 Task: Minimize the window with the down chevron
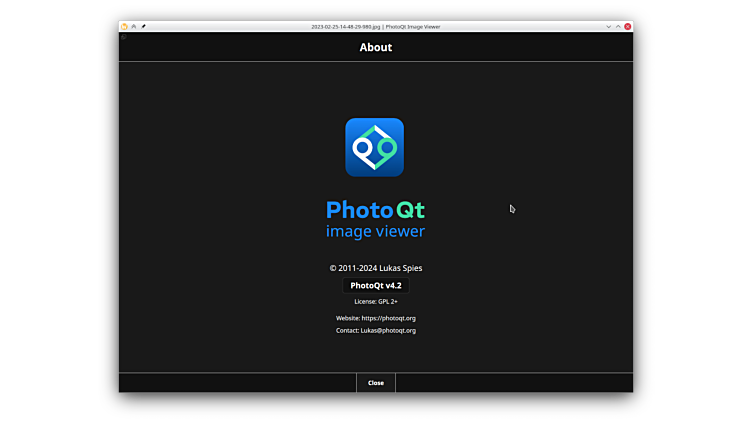click(x=608, y=26)
